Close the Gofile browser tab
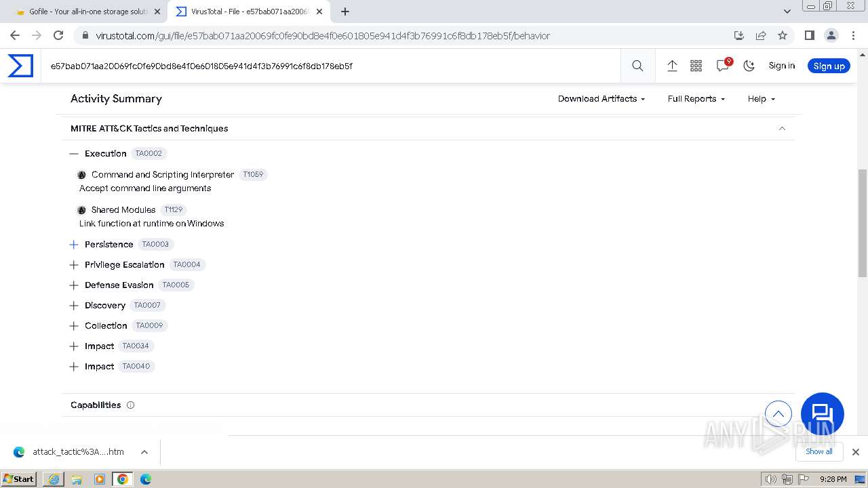868x488 pixels. (157, 12)
